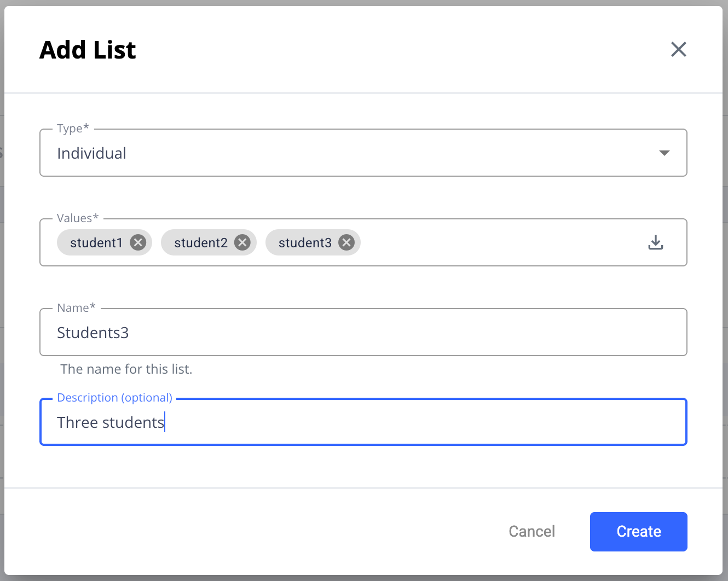Viewport: 728px width, 581px height.
Task: Remove the student1 chip
Action: 138,242
